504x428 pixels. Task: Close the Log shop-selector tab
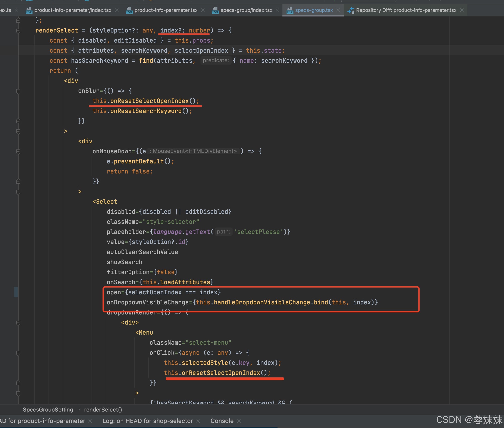(198, 421)
